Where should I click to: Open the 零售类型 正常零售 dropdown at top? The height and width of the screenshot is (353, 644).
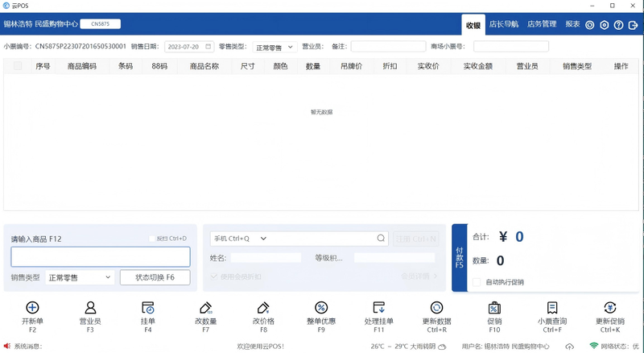coord(275,47)
